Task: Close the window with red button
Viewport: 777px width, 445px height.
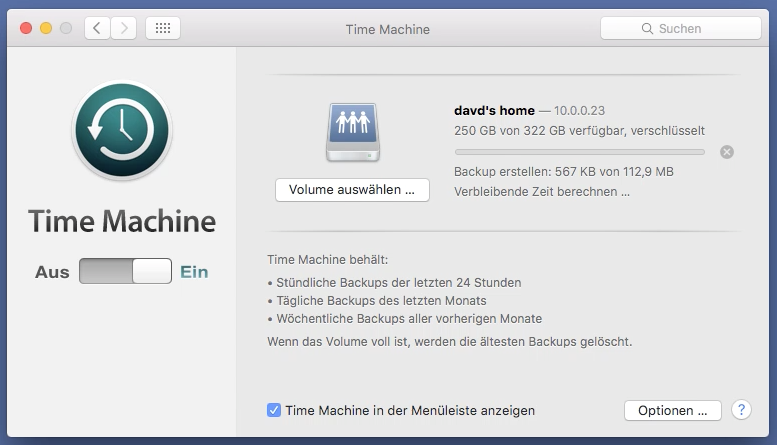Action: coord(26,28)
